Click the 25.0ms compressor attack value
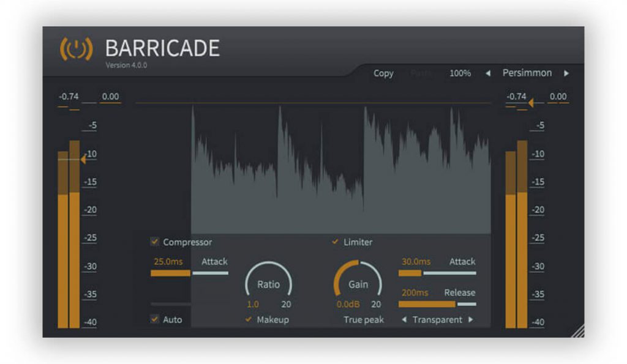The width and height of the screenshot is (627, 364). coord(168,262)
